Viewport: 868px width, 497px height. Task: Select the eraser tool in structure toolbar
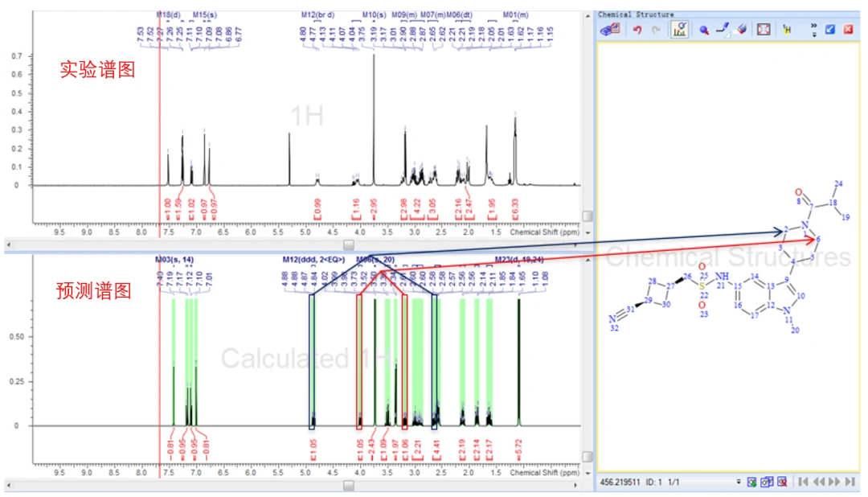point(742,30)
